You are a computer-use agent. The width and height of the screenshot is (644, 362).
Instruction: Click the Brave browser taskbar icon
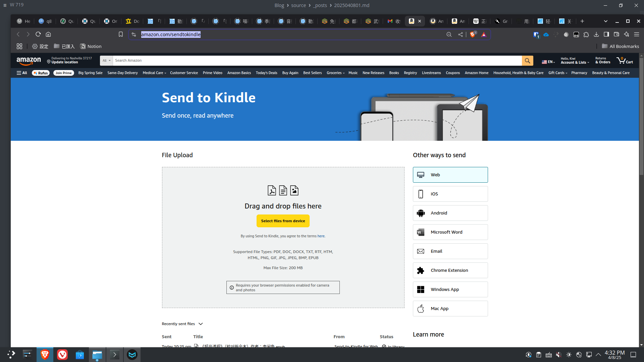click(x=45, y=355)
